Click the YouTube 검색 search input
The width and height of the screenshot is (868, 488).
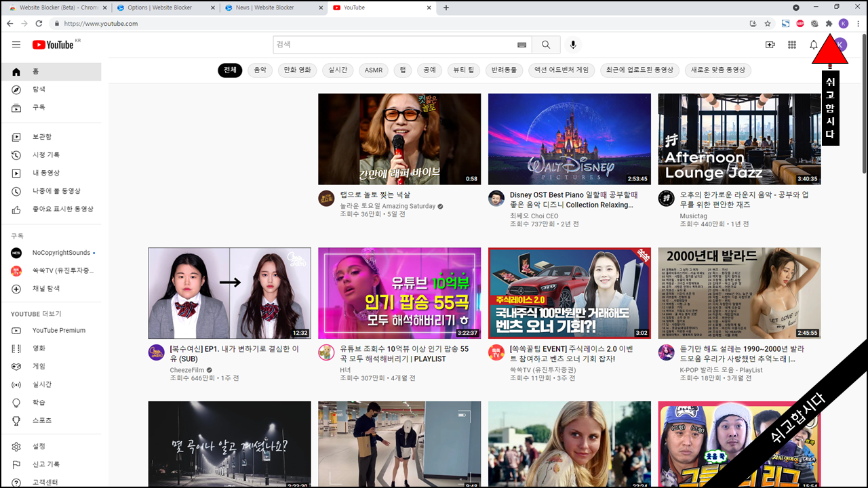[x=393, y=45]
